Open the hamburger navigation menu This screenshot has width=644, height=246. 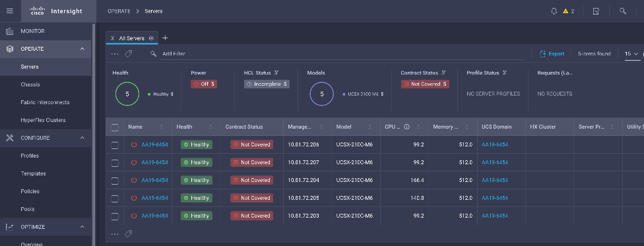coord(10,11)
